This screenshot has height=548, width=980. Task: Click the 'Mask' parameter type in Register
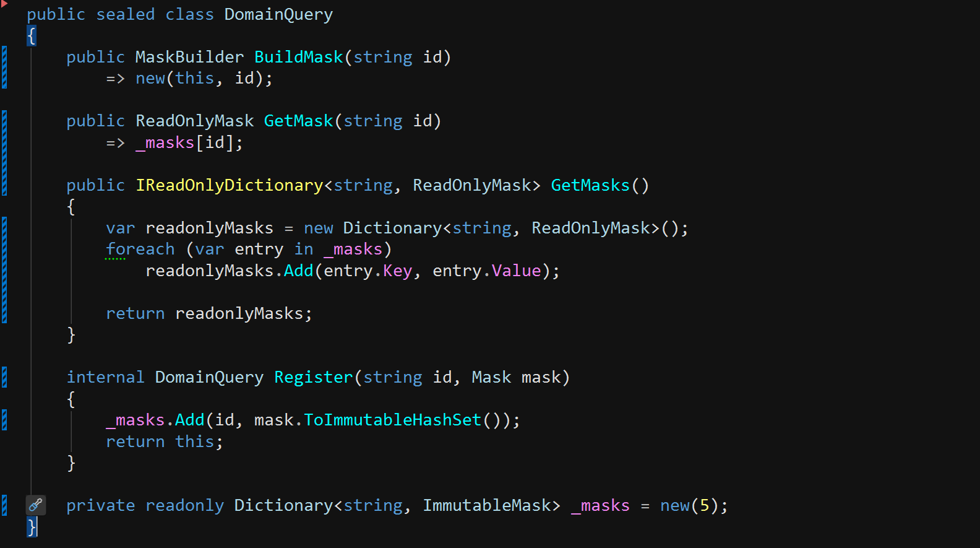point(491,377)
